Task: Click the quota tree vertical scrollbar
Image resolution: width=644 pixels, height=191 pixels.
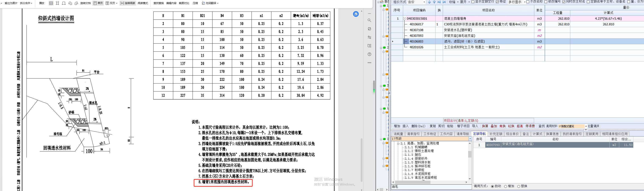Action: pos(469,154)
